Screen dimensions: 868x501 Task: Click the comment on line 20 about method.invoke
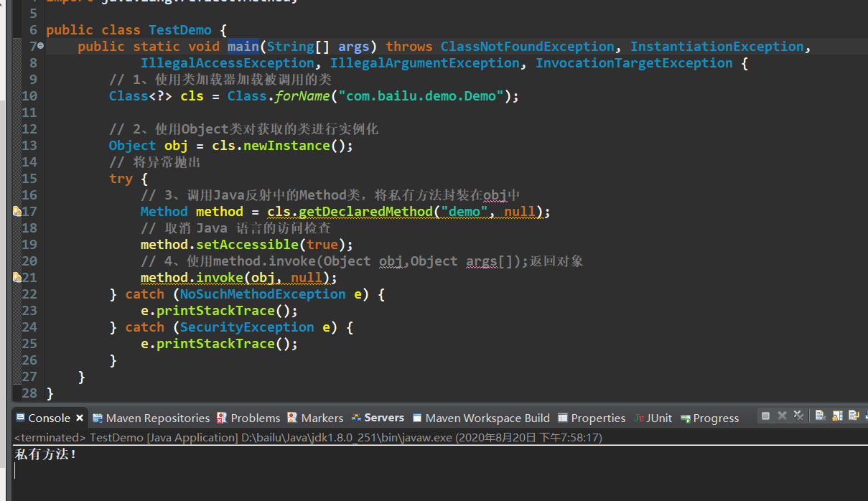362,261
